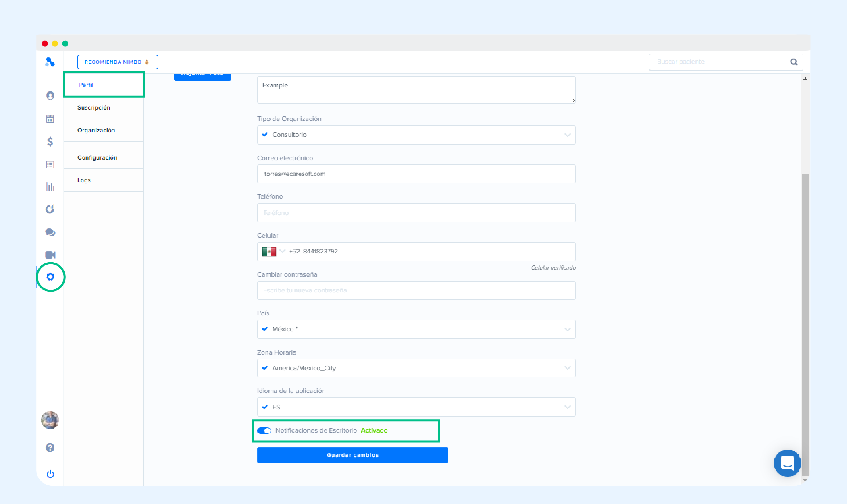Open the País dropdown showing México
Screen dimensions: 847x504
coord(416,329)
